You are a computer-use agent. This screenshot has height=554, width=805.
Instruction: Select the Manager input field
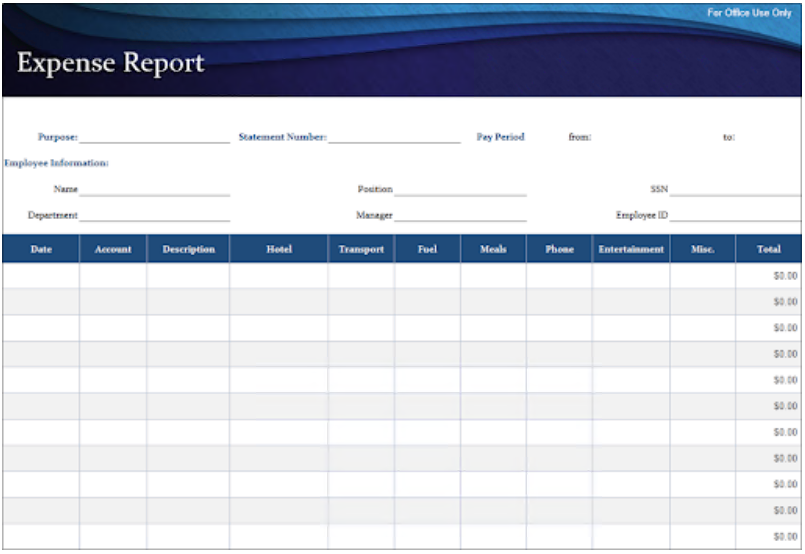(459, 215)
